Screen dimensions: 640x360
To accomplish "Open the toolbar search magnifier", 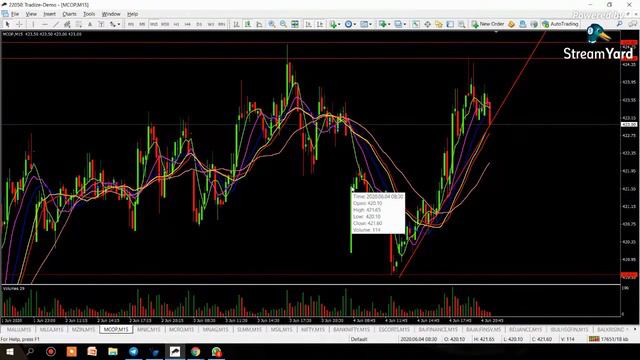I will click(620, 24).
